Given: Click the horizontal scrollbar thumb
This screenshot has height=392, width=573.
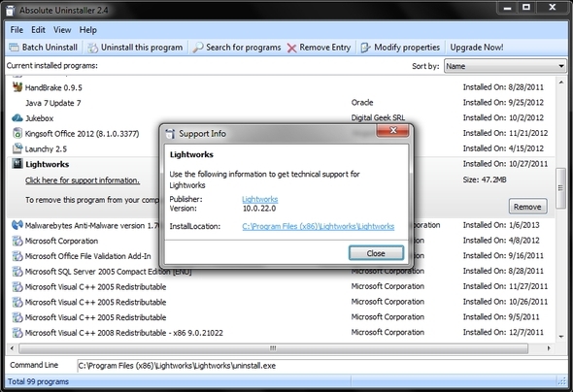Looking at the screenshot, I should (x=273, y=348).
